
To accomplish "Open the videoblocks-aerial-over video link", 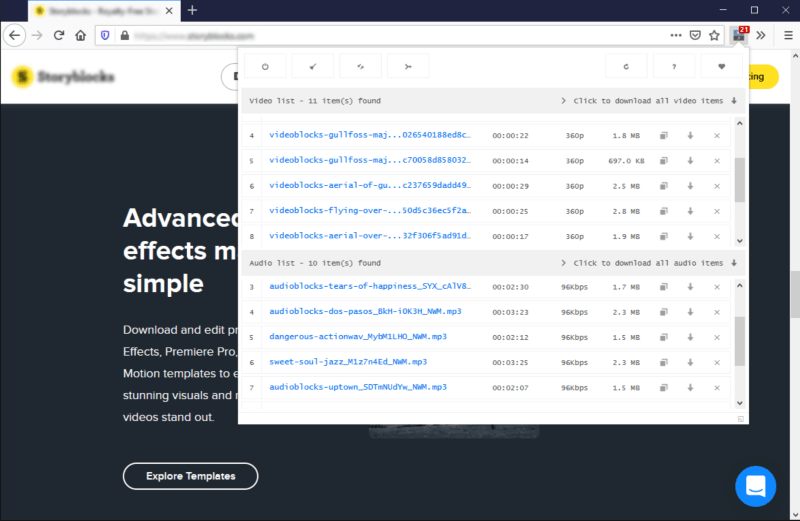I will 370,236.
